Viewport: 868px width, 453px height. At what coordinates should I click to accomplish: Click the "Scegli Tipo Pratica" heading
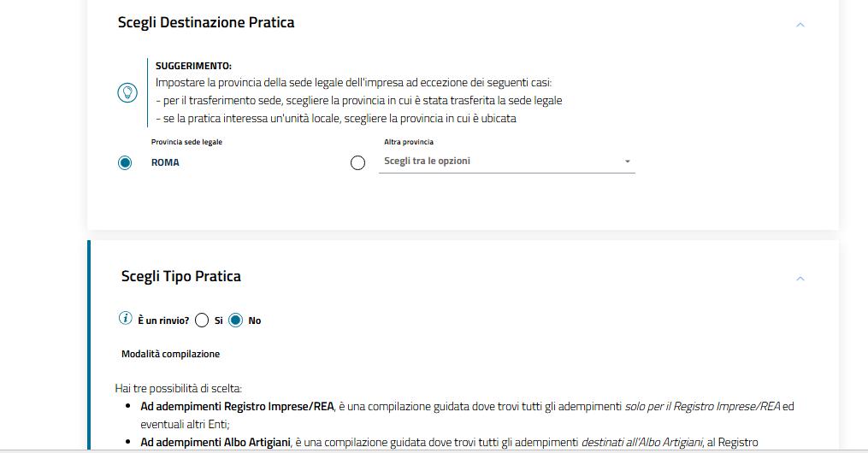181,276
